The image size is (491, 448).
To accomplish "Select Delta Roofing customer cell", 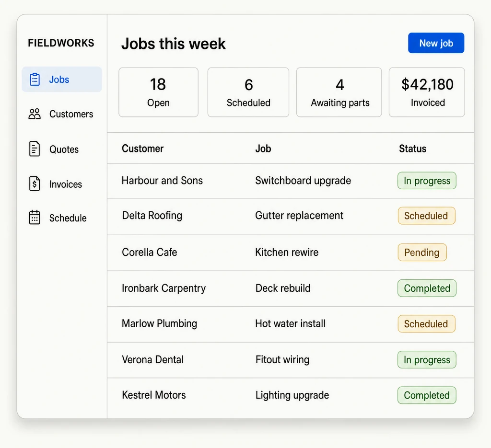I will click(152, 216).
